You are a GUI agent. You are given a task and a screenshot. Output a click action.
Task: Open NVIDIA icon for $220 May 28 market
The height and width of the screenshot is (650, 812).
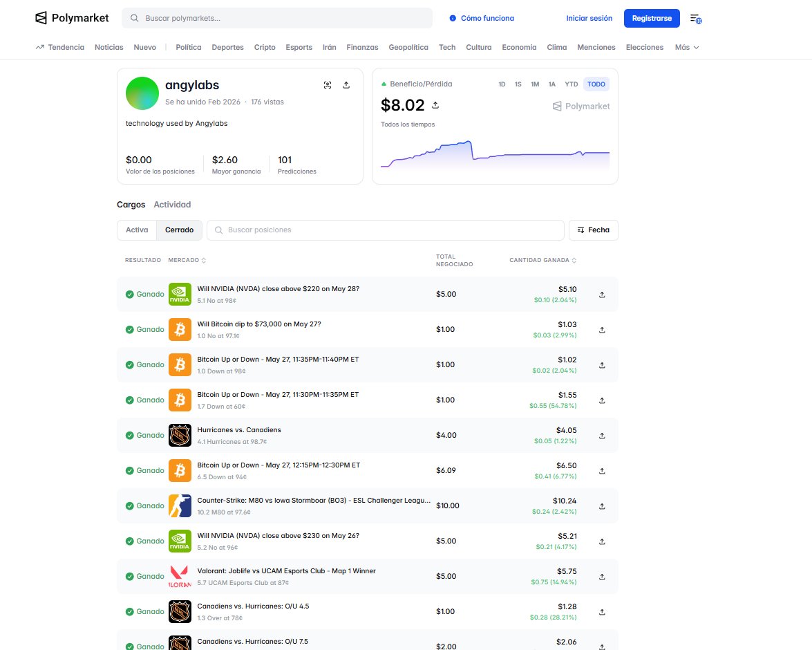coord(180,295)
